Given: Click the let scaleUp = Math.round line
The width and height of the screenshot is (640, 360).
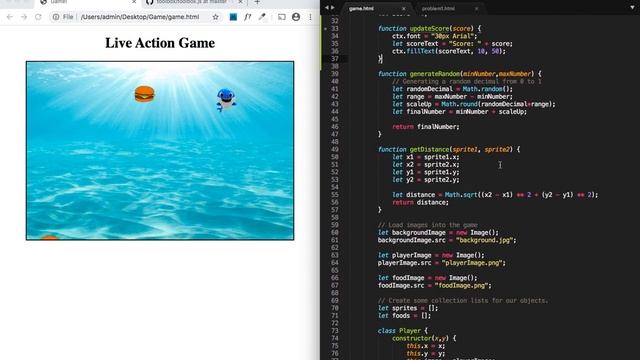Looking at the screenshot, I should click(x=473, y=104).
